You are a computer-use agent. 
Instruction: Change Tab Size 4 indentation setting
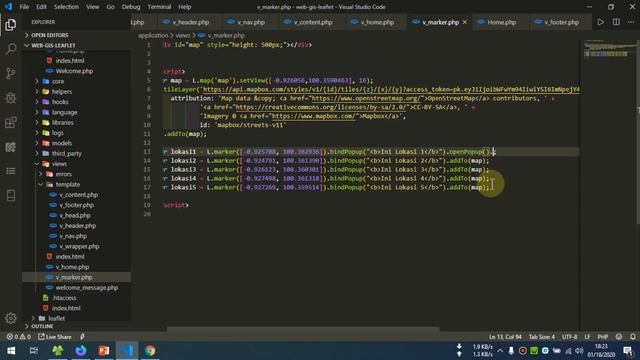(x=542, y=337)
